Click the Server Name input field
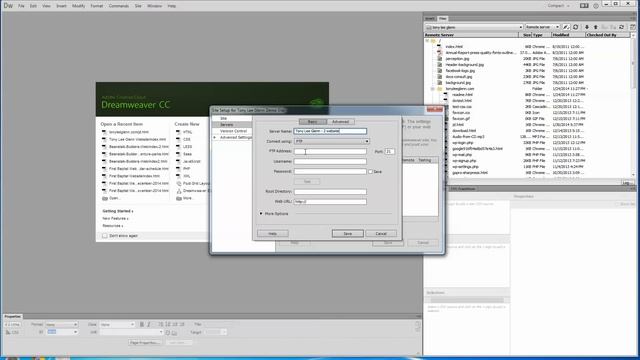The image size is (640, 360). (330, 131)
